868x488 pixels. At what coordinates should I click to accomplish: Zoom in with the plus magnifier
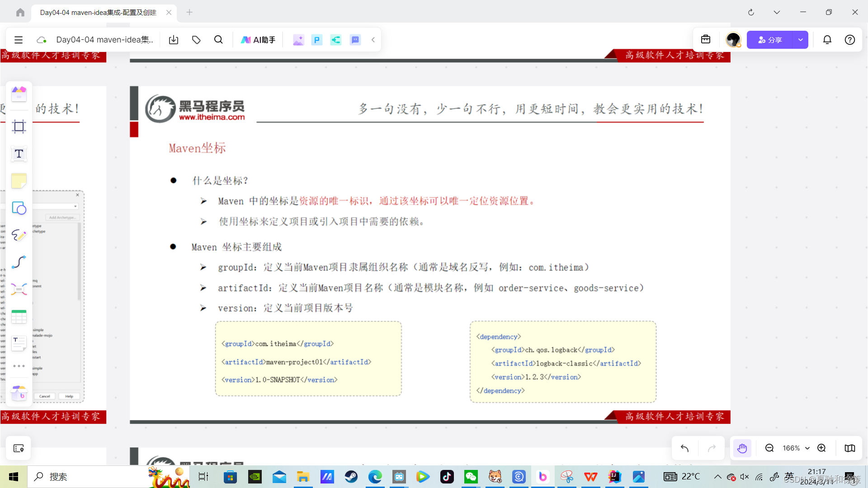pyautogui.click(x=822, y=448)
